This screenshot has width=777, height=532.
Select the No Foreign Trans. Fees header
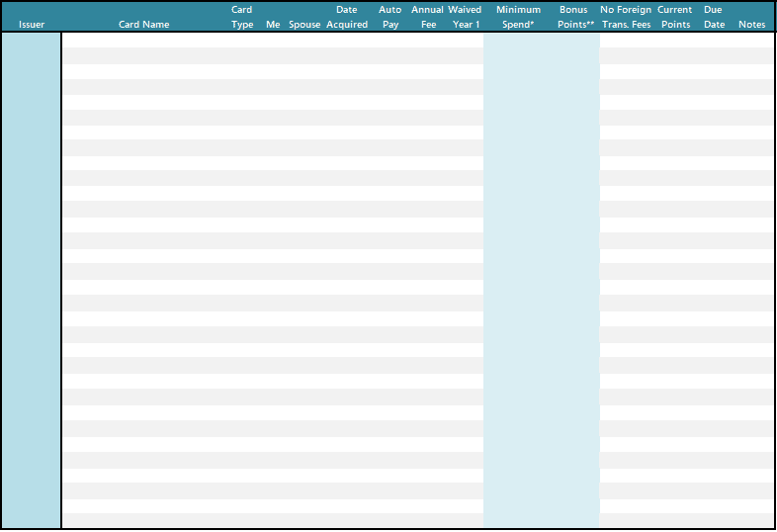(x=626, y=17)
